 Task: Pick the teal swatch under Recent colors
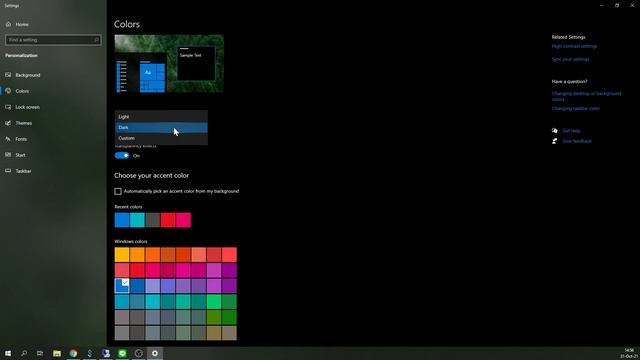click(137, 220)
